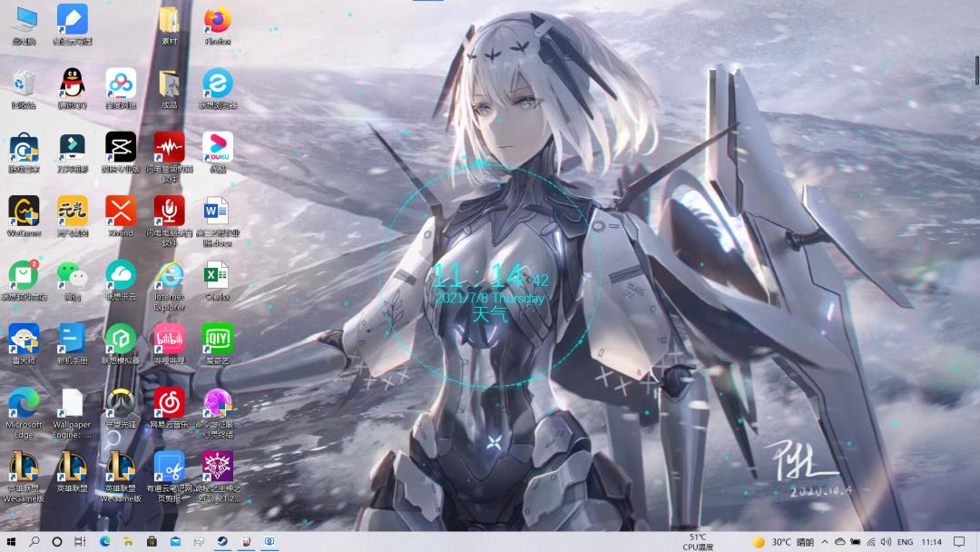Select the Youku desktop shortcut
980x552 pixels.
(x=218, y=153)
